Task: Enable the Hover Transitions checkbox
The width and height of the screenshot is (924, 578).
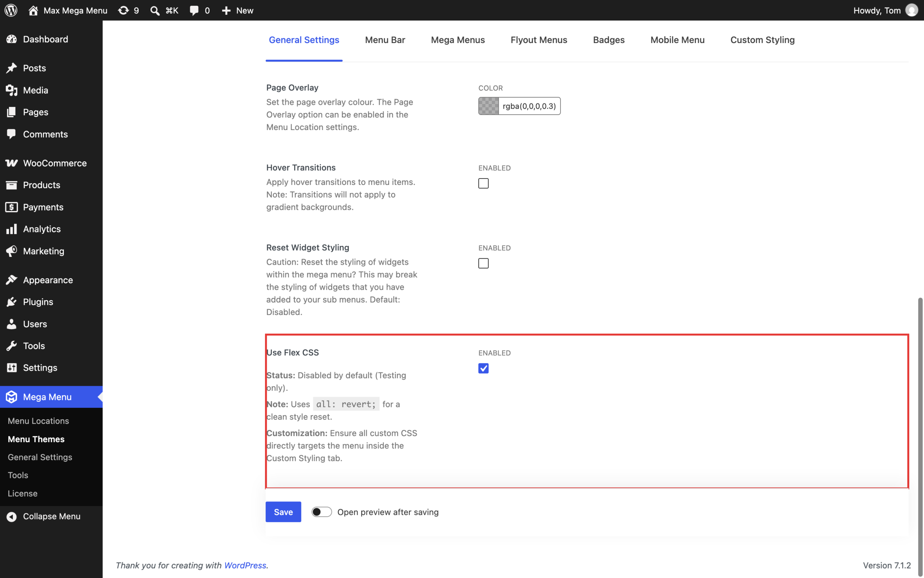Action: [x=483, y=184]
